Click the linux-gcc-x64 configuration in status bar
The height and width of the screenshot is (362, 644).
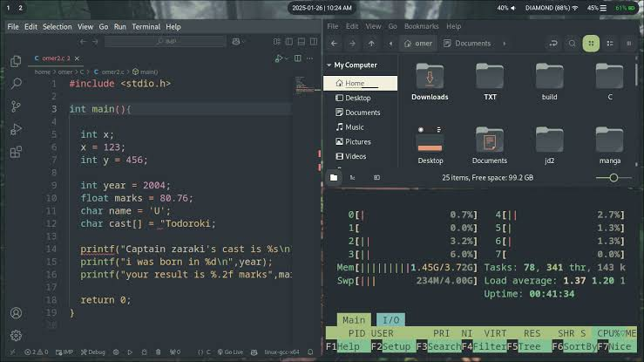(x=281, y=352)
